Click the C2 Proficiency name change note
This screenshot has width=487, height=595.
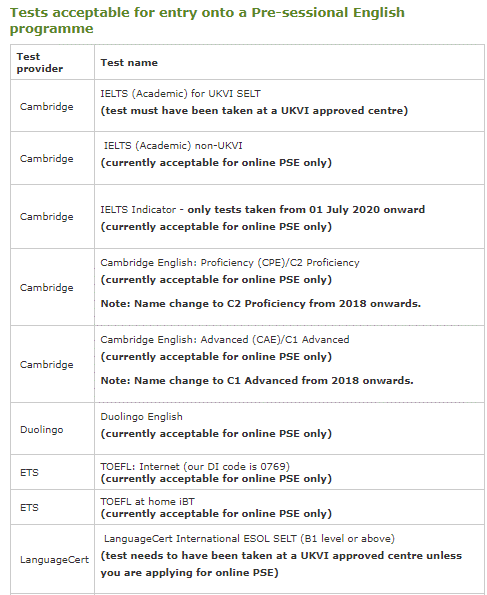[x=260, y=304]
